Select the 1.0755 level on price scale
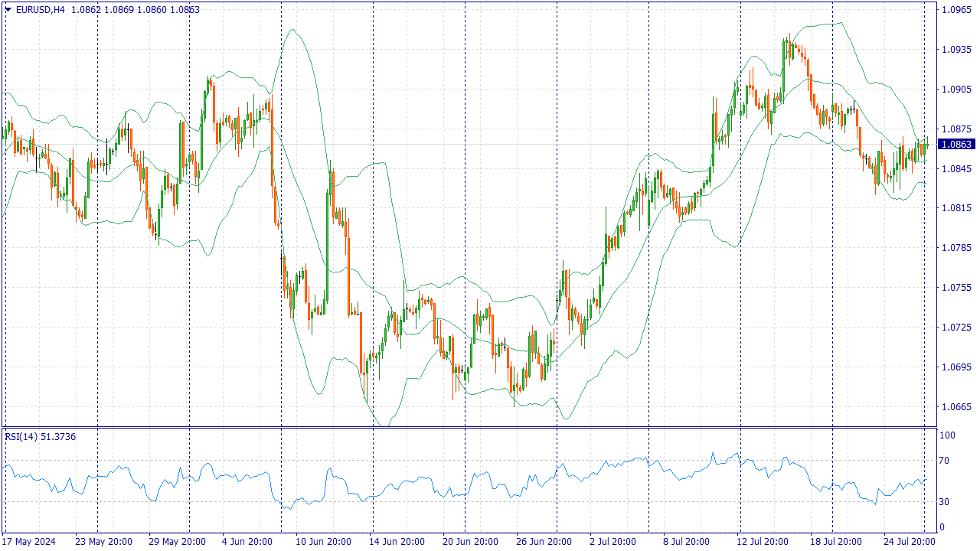 (957, 288)
